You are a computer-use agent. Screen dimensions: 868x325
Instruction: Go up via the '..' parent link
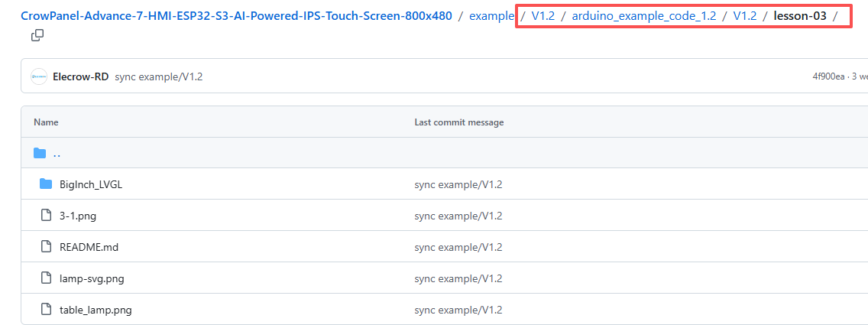click(57, 154)
